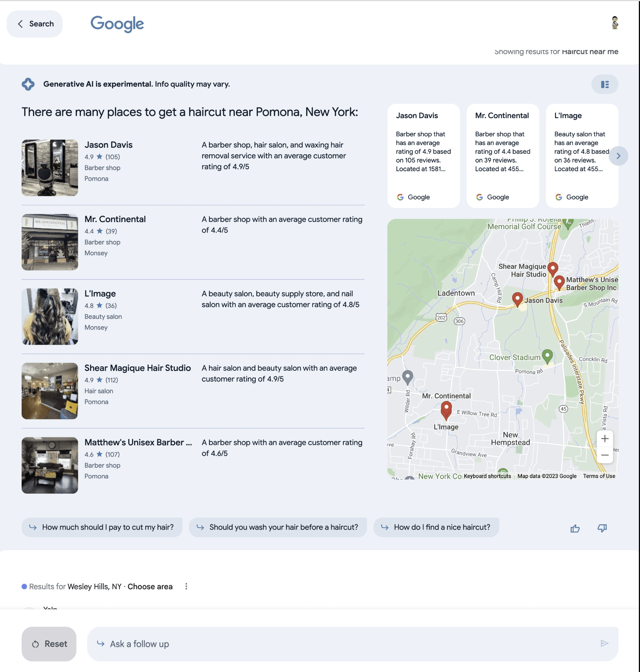Open the Mr. Continental source card
The height and width of the screenshot is (672, 640).
pyautogui.click(x=502, y=156)
